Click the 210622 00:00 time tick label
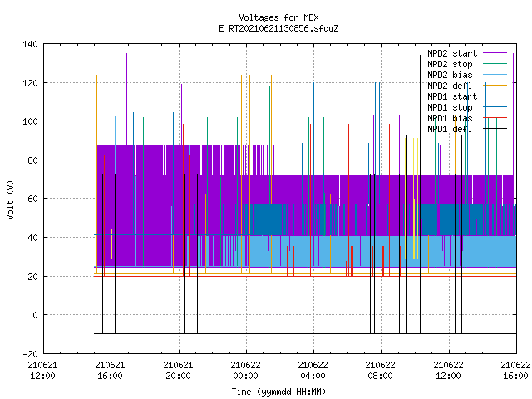The image size is (532, 399). [x=245, y=371]
